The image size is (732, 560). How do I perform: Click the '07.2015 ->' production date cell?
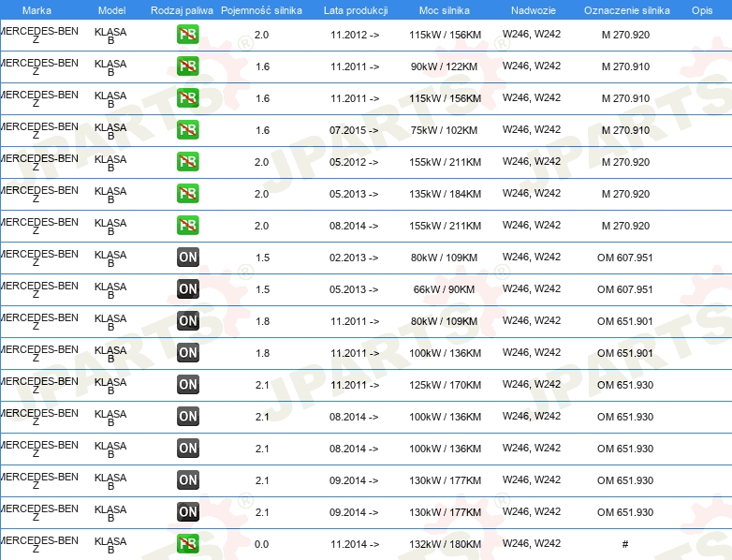(354, 130)
